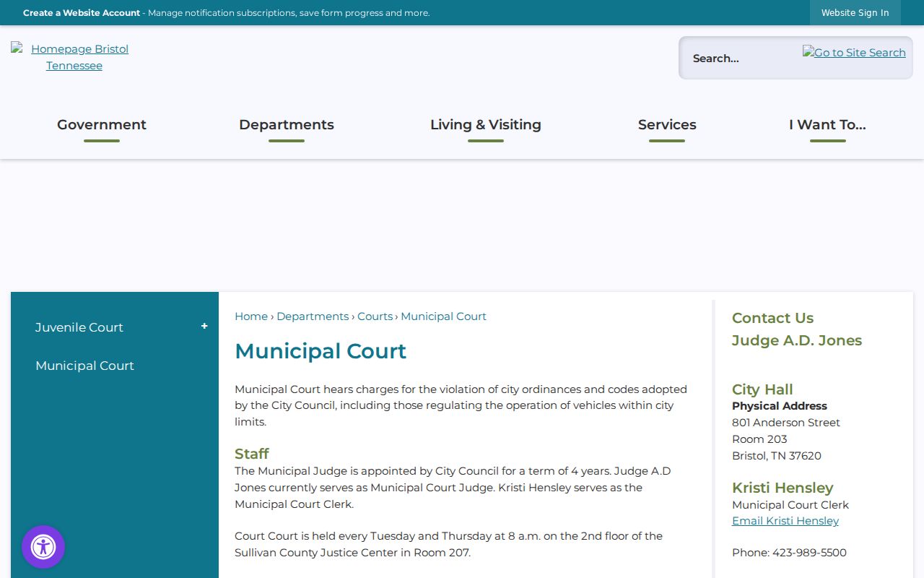This screenshot has width=924, height=578.
Task: Click the Email Kristi Hensley link
Action: (x=785, y=521)
